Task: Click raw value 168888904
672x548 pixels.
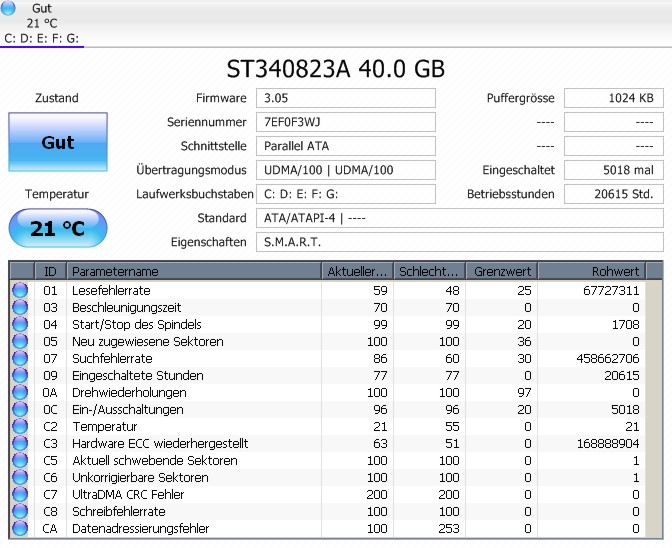Action: pyautogui.click(x=608, y=443)
